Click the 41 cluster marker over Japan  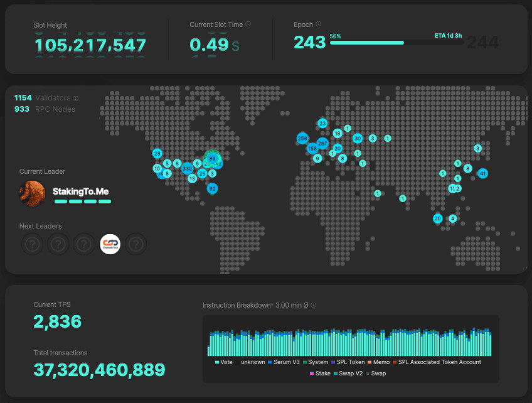click(482, 173)
